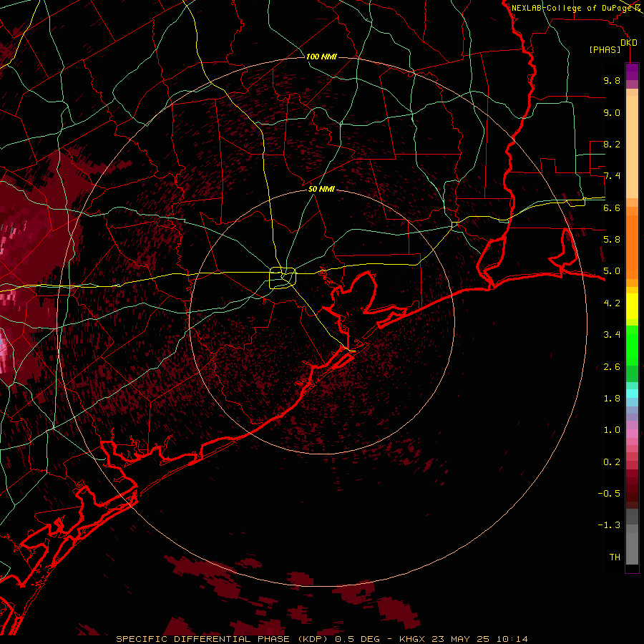The width and height of the screenshot is (644, 644).
Task: Pick the orange segment of the legend
Action: coord(632,247)
